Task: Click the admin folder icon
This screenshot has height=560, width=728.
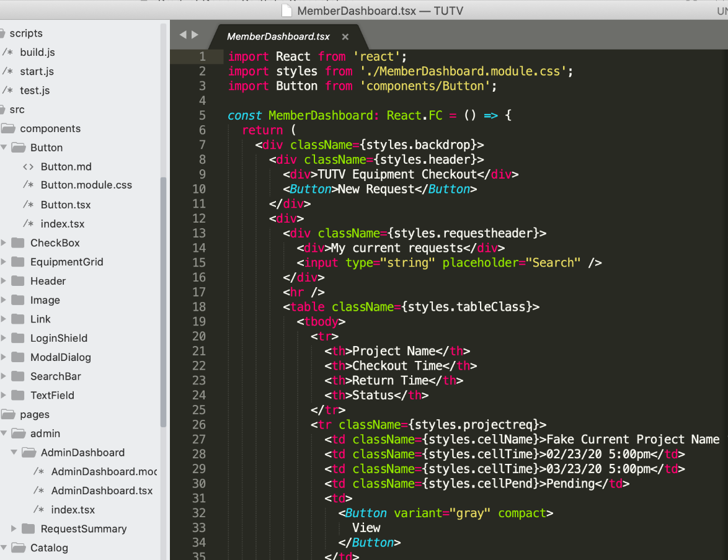Action: click(18, 433)
